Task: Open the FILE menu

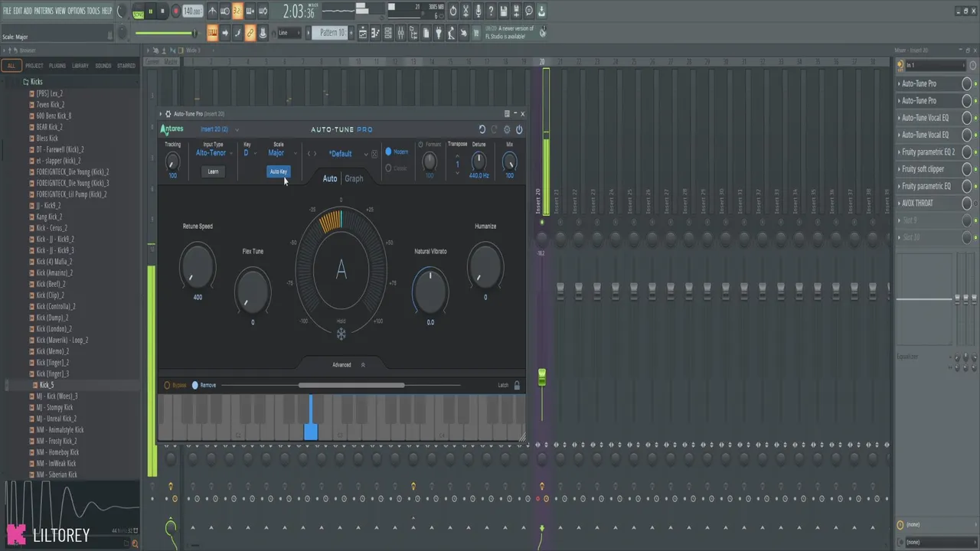Action: pyautogui.click(x=7, y=11)
